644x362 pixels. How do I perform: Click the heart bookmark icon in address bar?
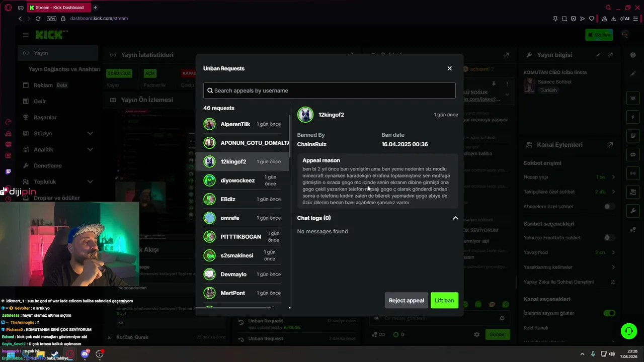(592, 19)
